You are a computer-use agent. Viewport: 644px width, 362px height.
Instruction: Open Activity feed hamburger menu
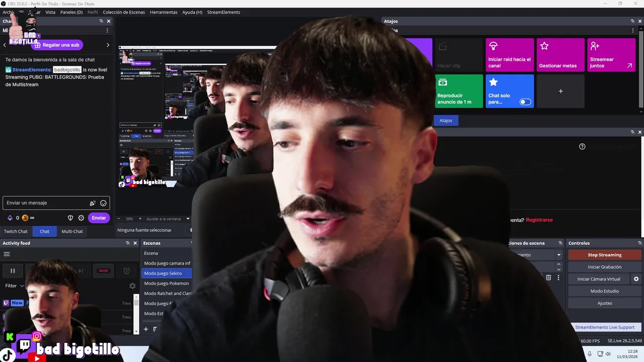point(7,254)
